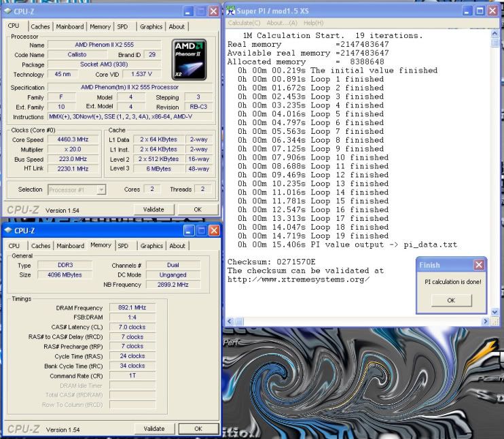Click the AMD Phenom II logo image
The width and height of the screenshot is (504, 439).
coord(189,59)
